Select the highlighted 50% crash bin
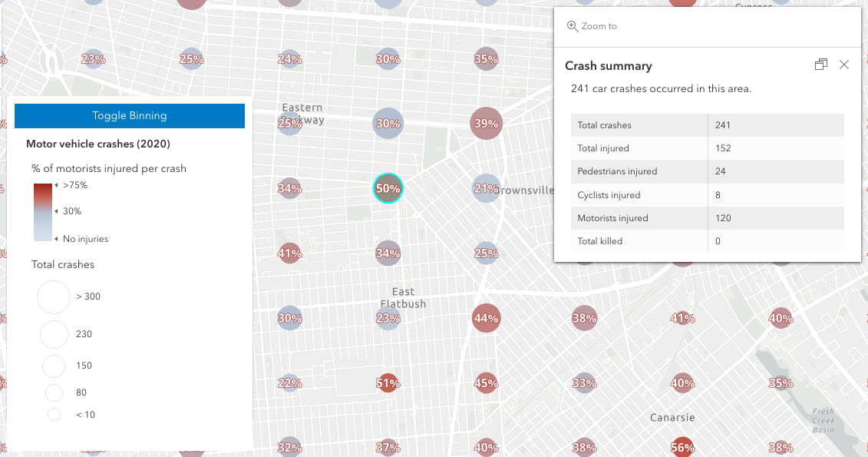The height and width of the screenshot is (457, 868). 388,187
